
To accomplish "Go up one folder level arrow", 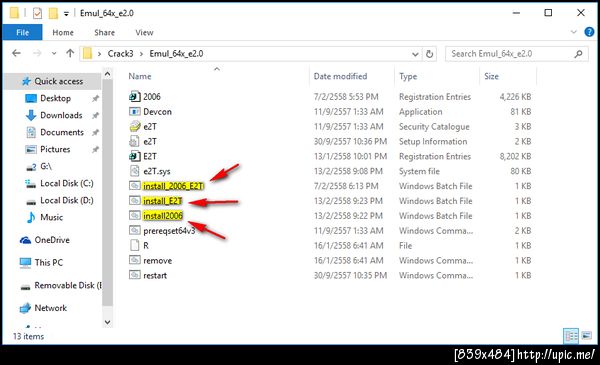I will click(x=70, y=53).
